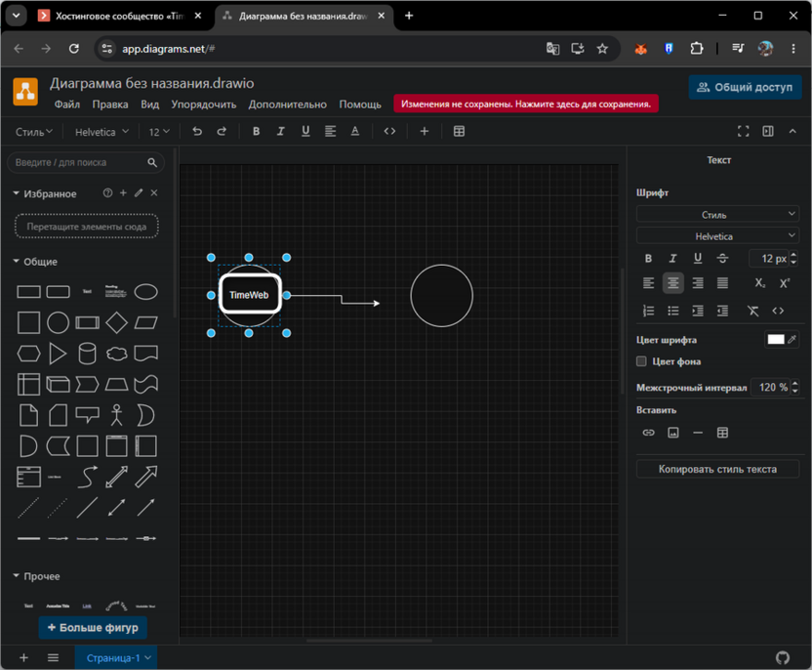812x670 pixels.
Task: Toggle Underline in the top toolbar
Action: point(305,132)
